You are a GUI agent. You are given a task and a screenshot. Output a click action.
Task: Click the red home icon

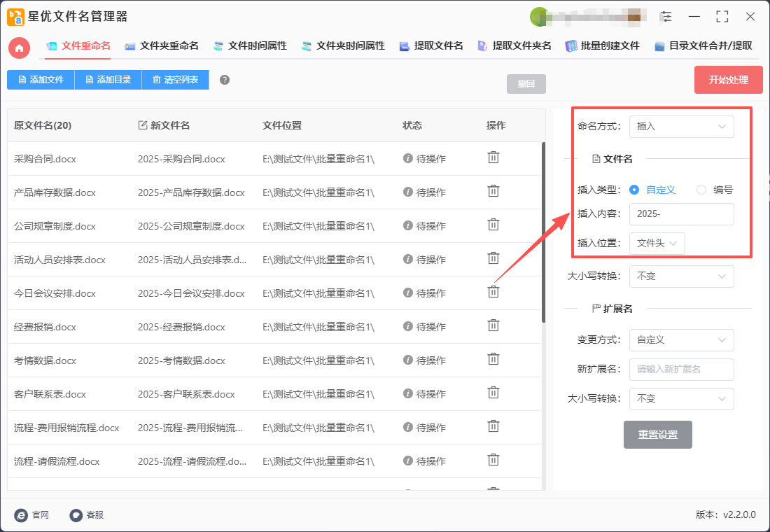20,48
